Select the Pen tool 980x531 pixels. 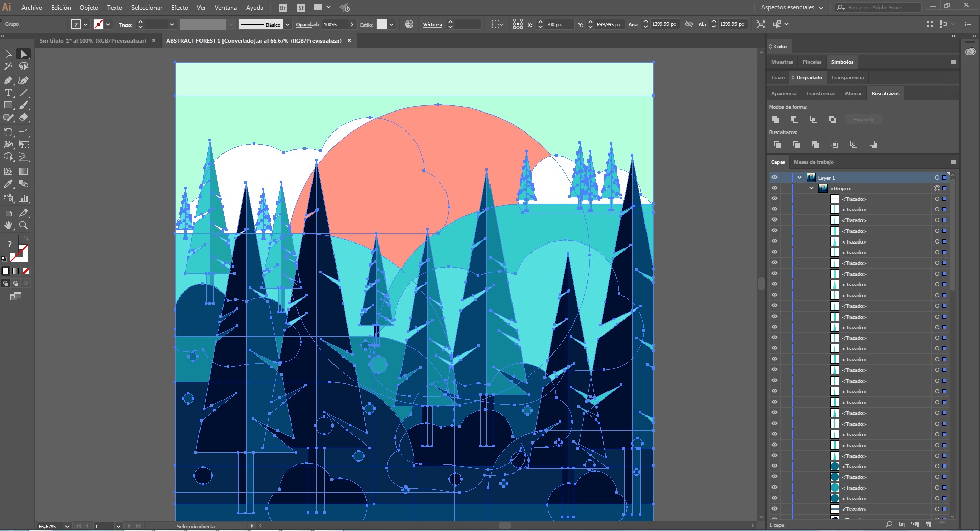(8, 80)
